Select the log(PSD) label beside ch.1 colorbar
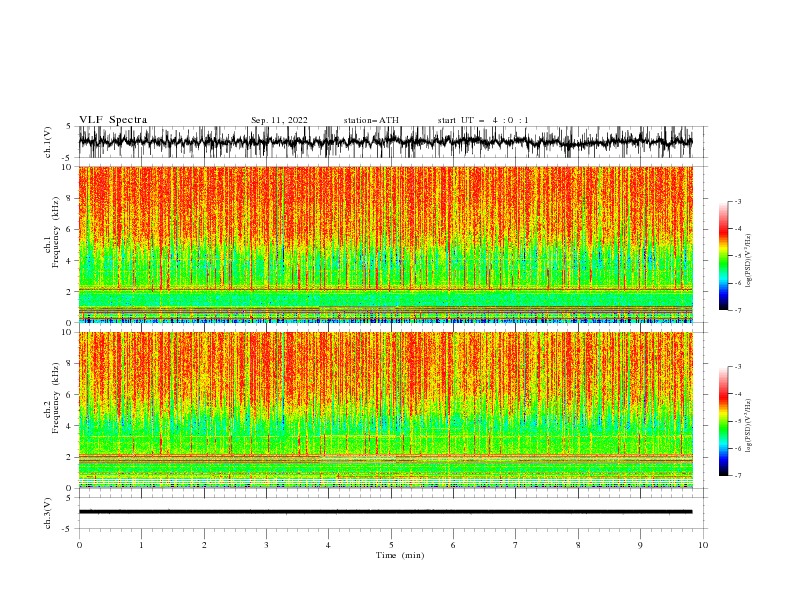The image size is (792, 612). coord(749,261)
